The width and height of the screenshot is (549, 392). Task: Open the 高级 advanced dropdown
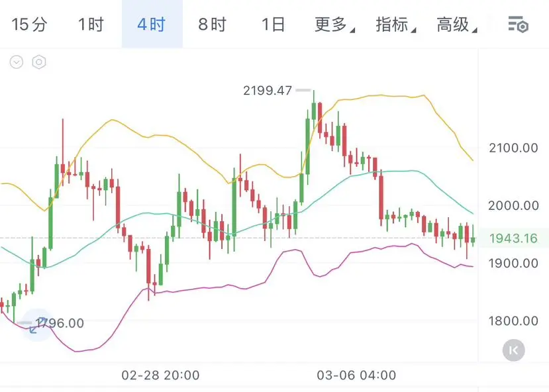456,25
